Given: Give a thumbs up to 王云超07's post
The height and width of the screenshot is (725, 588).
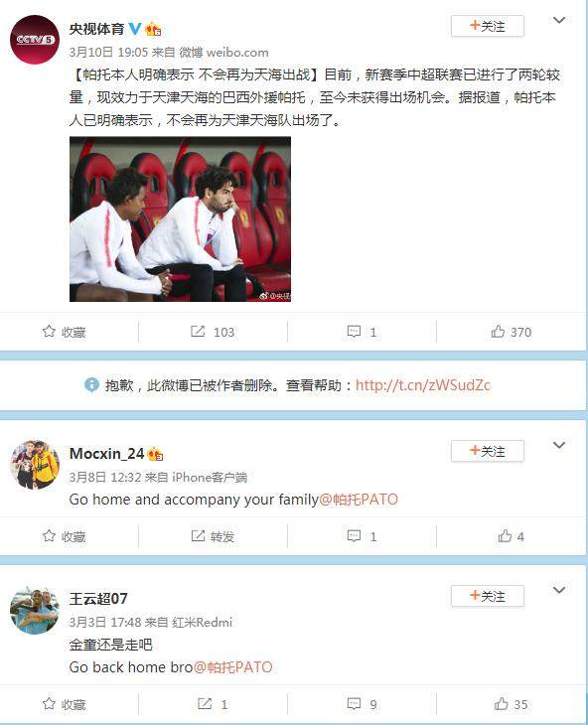Looking at the screenshot, I should pyautogui.click(x=512, y=704).
